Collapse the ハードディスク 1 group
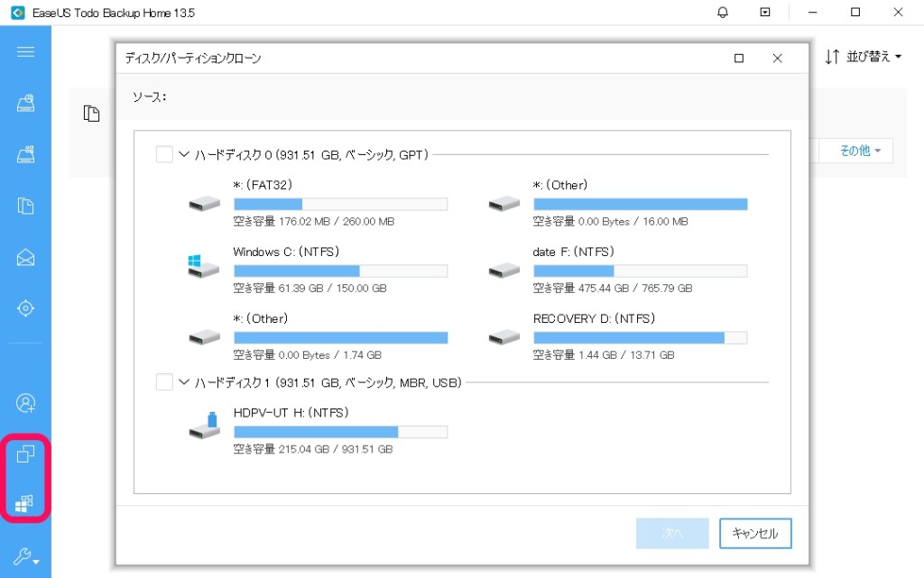Screen dimensions: 924x578 coord(184,382)
